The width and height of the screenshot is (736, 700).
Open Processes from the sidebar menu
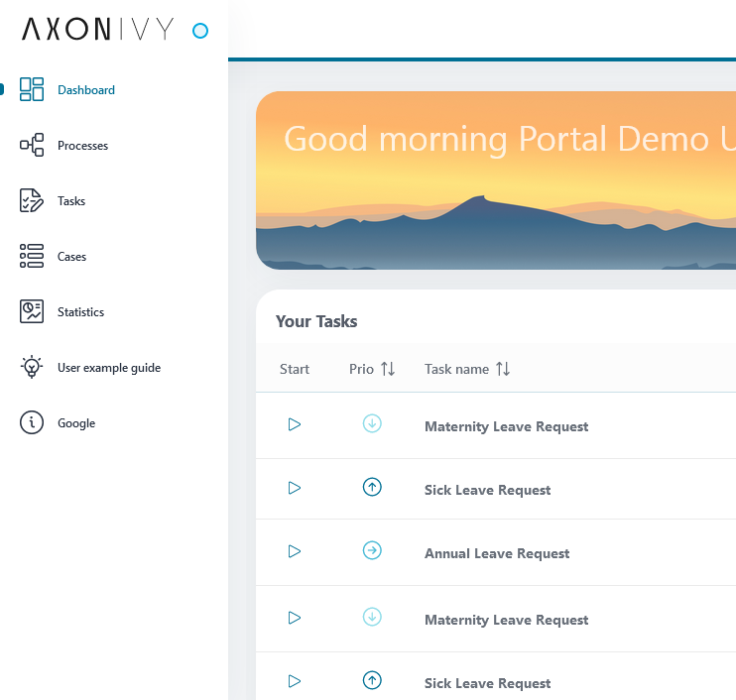coord(82,146)
